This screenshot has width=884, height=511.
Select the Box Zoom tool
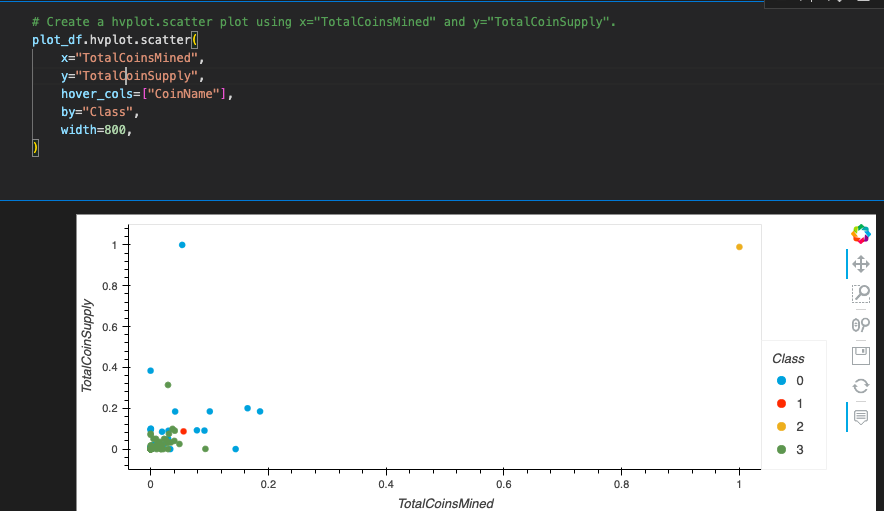[x=860, y=294]
